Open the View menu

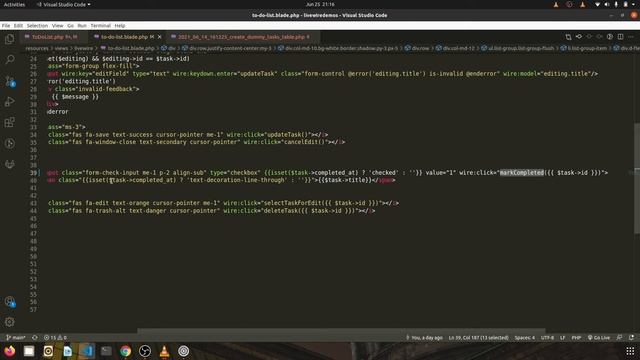point(58,25)
